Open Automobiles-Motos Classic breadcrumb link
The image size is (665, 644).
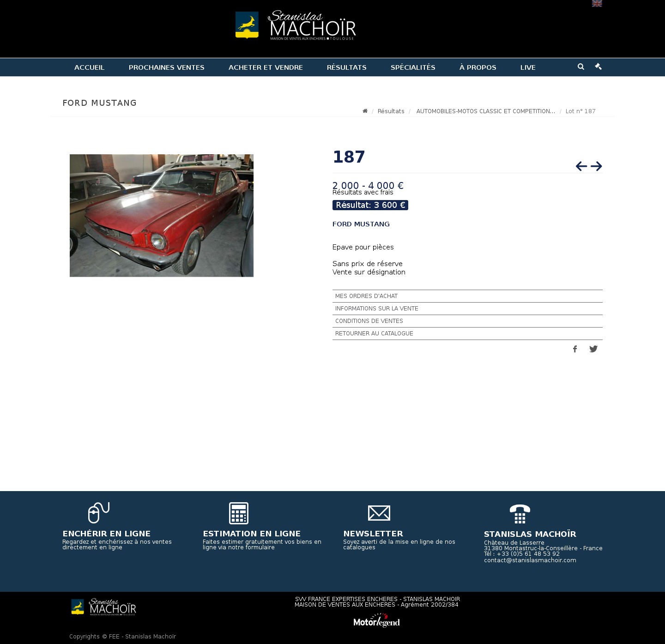click(486, 111)
